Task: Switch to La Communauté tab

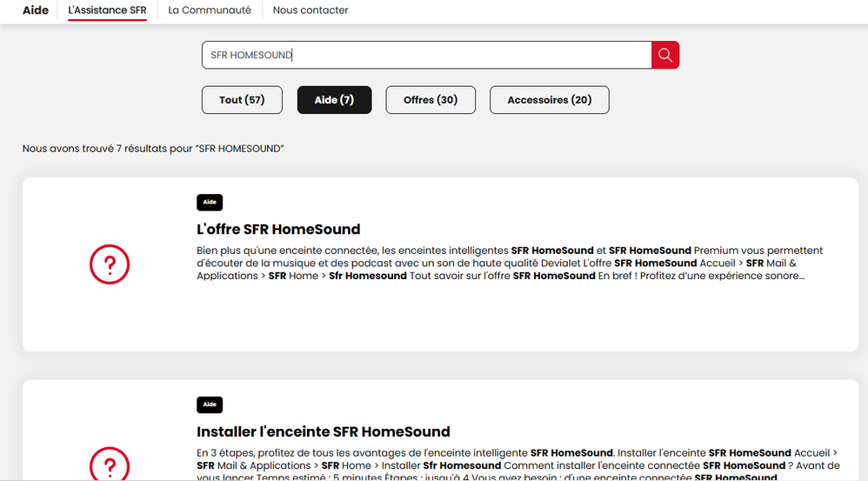Action: click(210, 10)
